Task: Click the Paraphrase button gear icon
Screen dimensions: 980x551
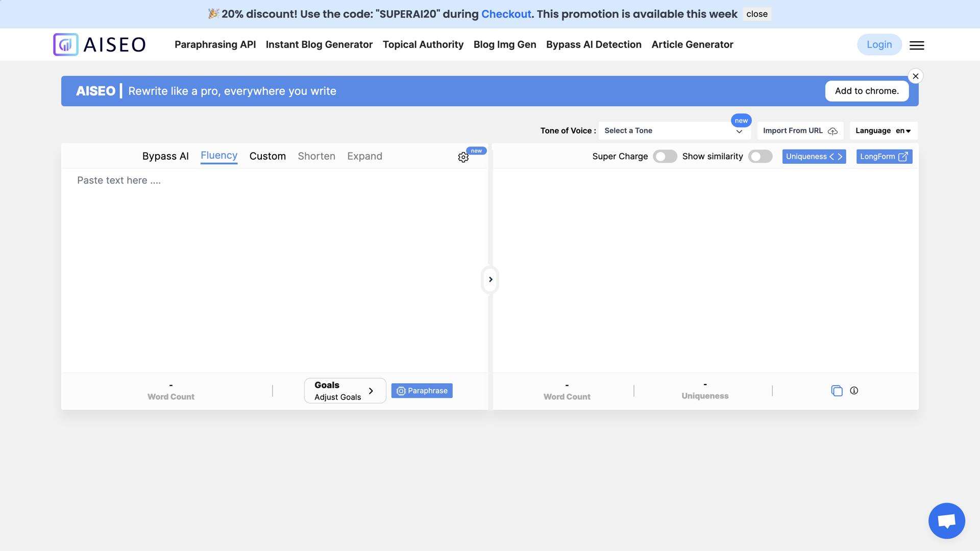Action: 401,390
